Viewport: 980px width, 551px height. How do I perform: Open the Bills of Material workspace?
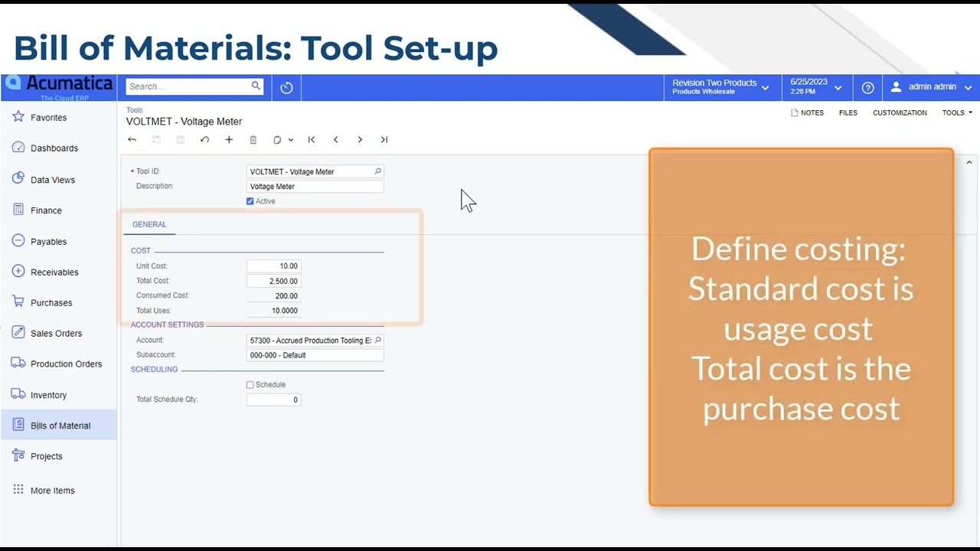click(59, 425)
